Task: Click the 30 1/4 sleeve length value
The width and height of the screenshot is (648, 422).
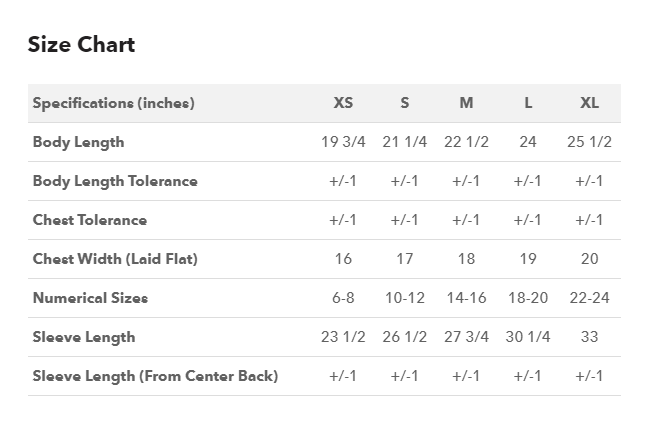Action: click(528, 337)
